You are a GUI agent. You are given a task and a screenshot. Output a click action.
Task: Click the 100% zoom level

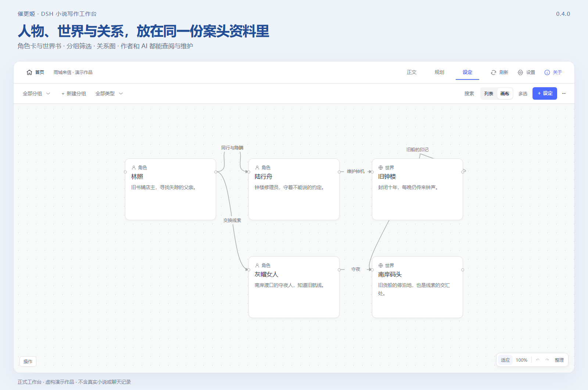521,360
